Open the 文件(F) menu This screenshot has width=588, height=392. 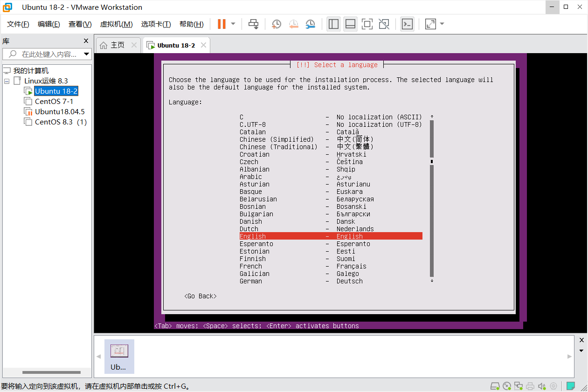(18, 24)
